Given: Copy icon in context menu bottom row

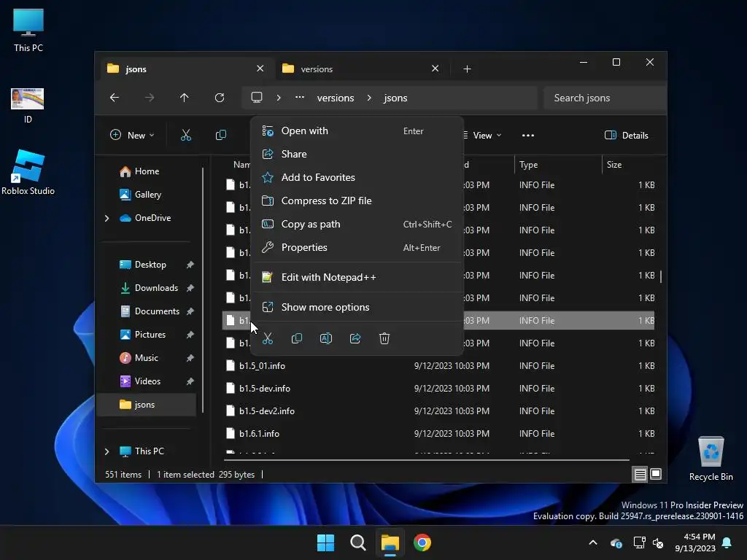Looking at the screenshot, I should tap(297, 338).
